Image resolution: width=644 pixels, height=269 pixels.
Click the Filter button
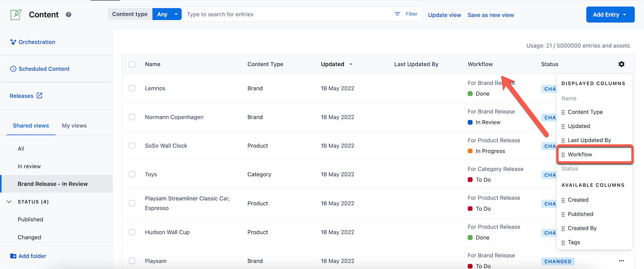pos(406,14)
